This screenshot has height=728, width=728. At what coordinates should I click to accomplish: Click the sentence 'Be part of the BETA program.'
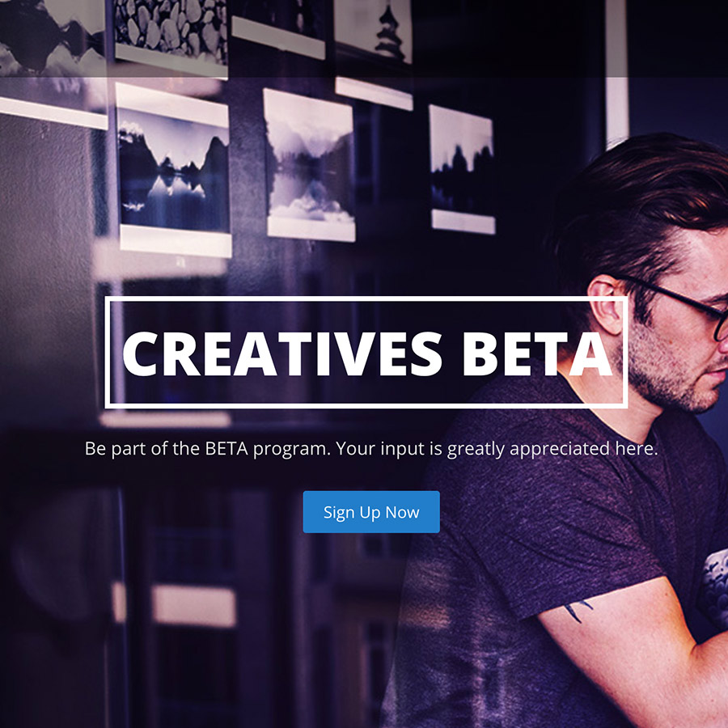pos(208,449)
